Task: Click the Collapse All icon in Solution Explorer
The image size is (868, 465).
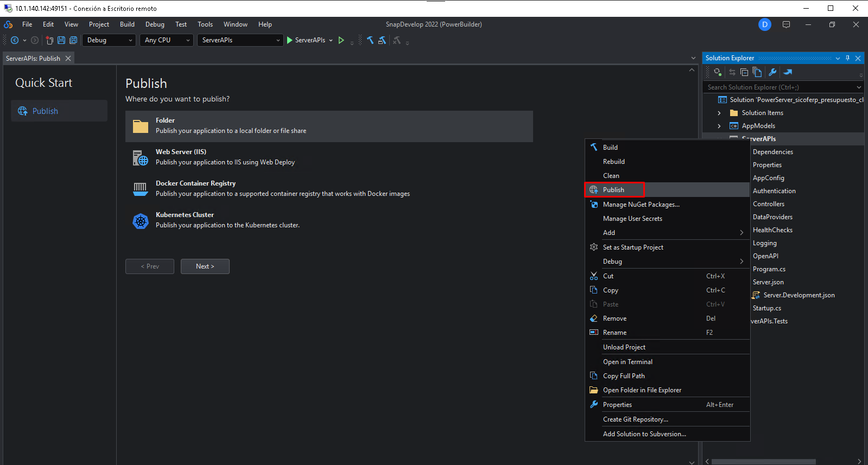Action: click(x=744, y=72)
